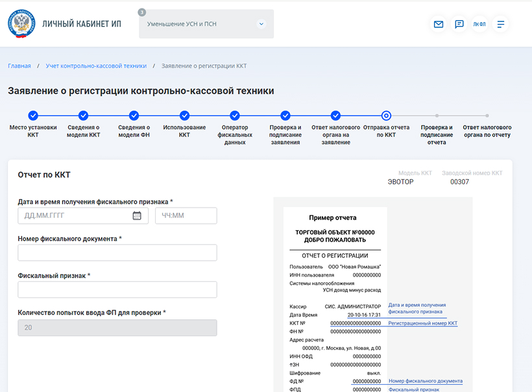Click the Номер фискального документа input

click(x=117, y=253)
